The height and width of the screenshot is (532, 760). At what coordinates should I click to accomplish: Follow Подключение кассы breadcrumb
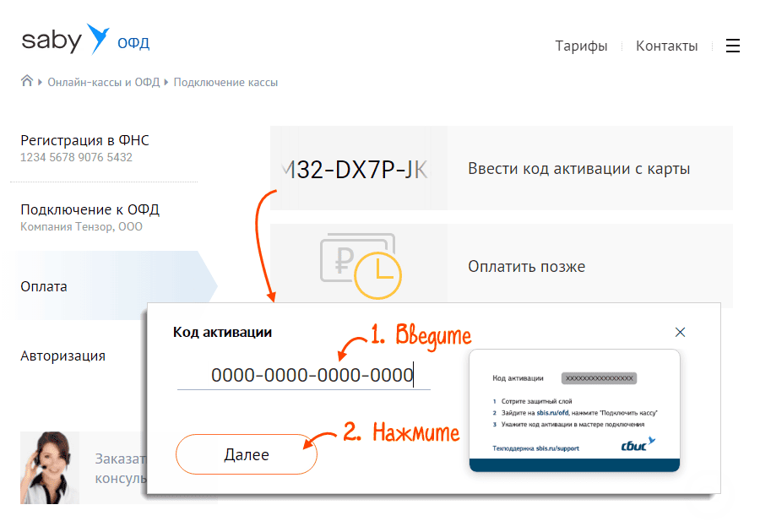tap(225, 83)
